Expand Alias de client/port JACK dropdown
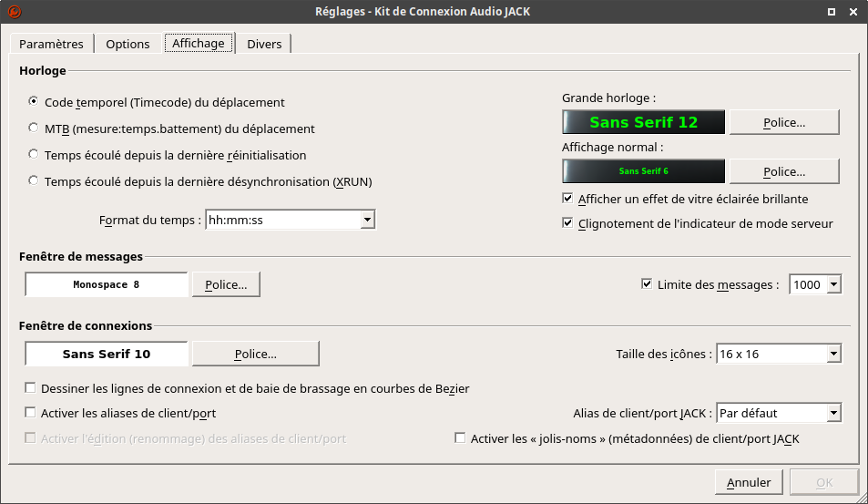 [779, 413]
